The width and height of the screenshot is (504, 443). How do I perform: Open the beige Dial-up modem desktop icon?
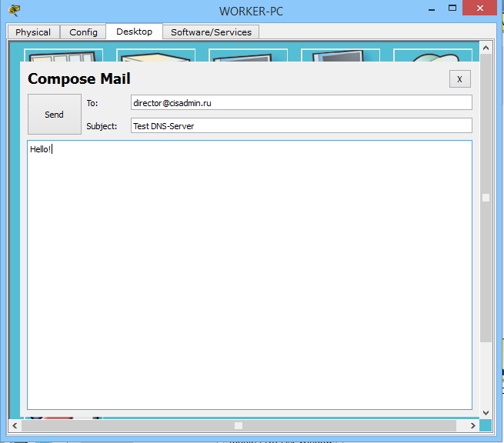[x=156, y=55]
